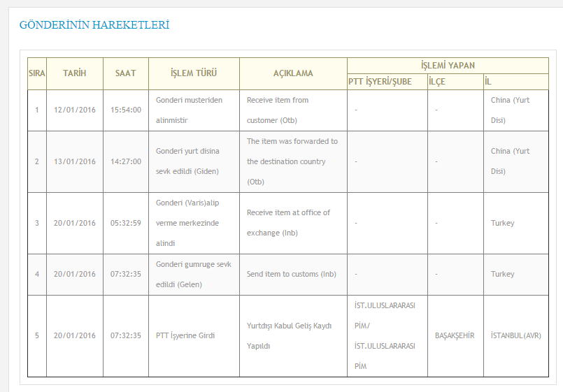Click 'Receive item from customer (Otb)' cell
The height and width of the screenshot is (392, 563).
click(293, 110)
